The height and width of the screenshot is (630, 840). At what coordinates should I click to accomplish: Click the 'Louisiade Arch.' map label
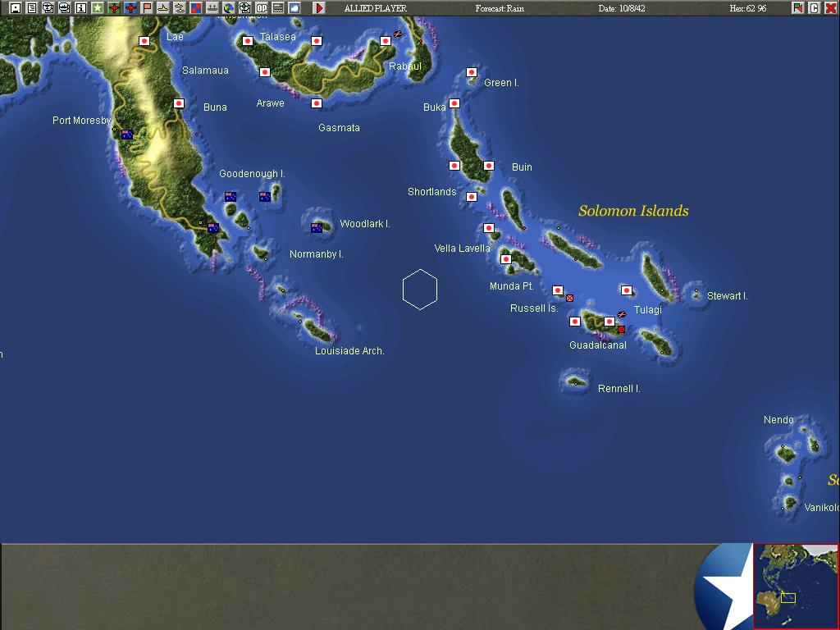click(349, 351)
